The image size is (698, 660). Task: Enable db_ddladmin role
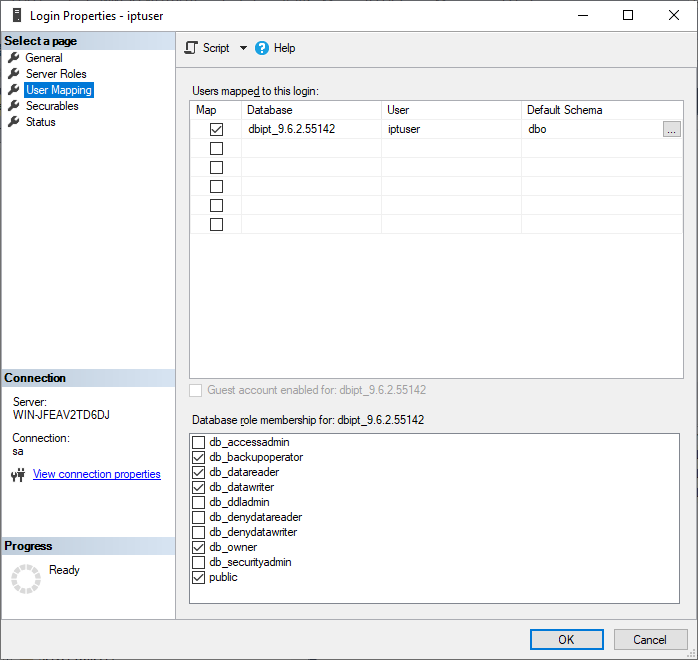pyautogui.click(x=199, y=502)
